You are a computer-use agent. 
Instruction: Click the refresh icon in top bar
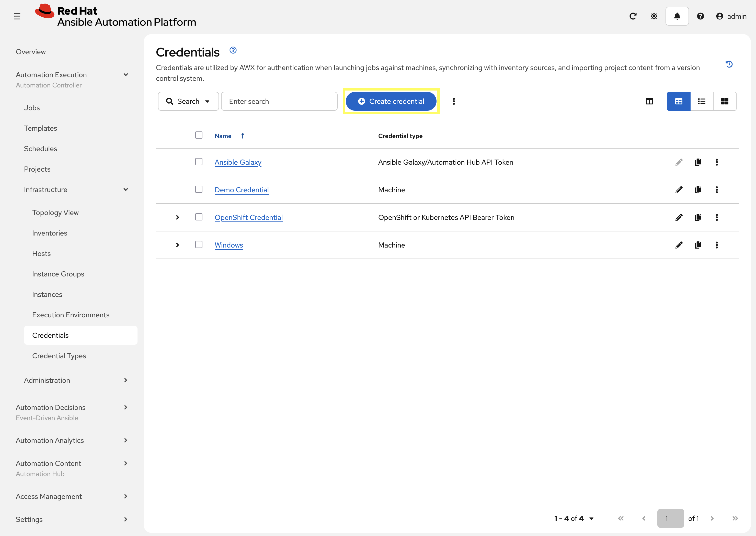click(633, 16)
